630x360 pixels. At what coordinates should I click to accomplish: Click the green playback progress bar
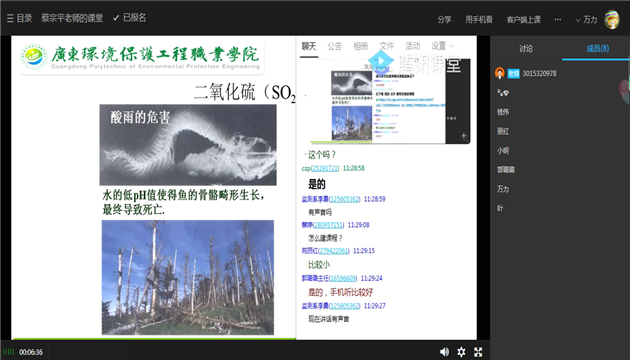coord(154,339)
